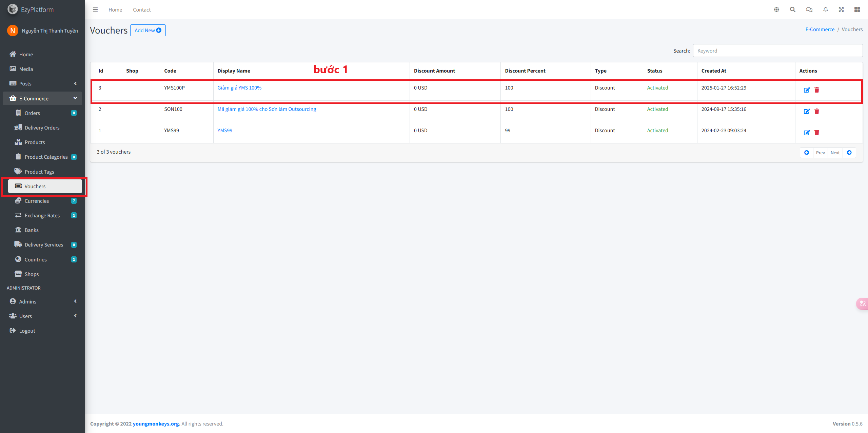Image resolution: width=868 pixels, height=433 pixels.
Task: Open Currencies in the sidebar
Action: 45,201
